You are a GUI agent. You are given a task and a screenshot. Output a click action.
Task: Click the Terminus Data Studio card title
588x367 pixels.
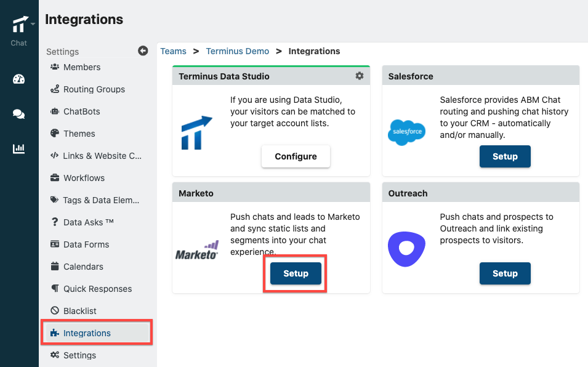(224, 76)
